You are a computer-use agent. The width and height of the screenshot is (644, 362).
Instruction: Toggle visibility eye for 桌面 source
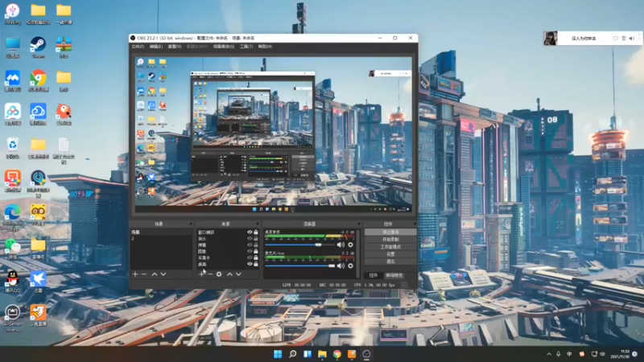point(250,264)
